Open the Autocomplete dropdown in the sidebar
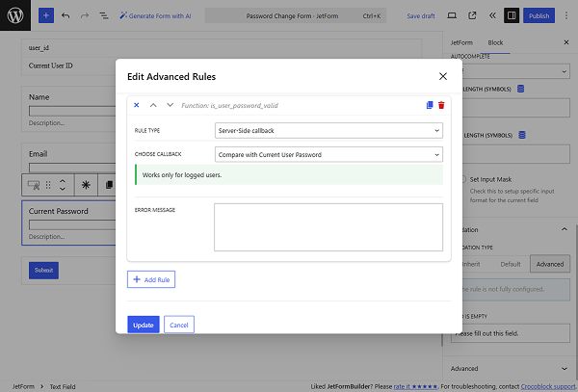578x392 pixels. (x=514, y=71)
